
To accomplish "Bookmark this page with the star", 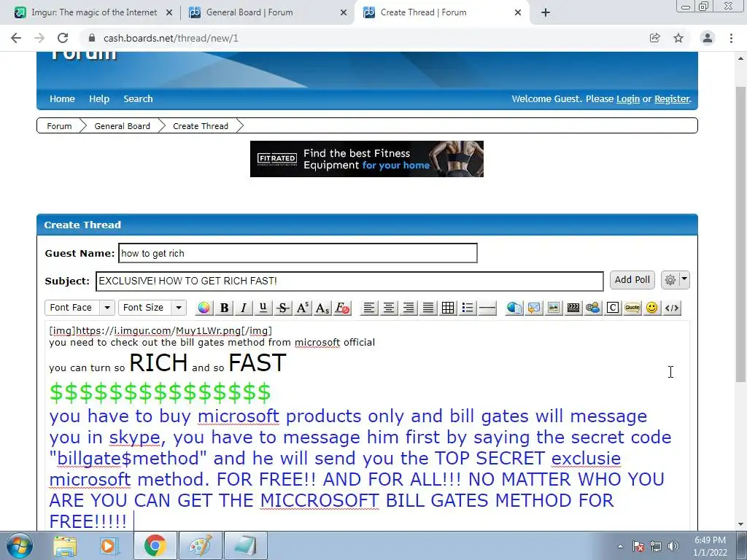I will (678, 38).
